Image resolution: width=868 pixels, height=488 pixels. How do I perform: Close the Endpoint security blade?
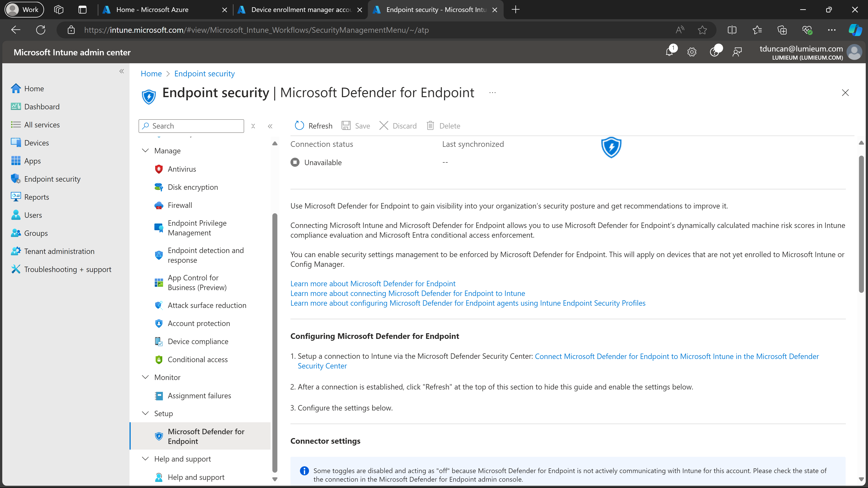pos(845,93)
